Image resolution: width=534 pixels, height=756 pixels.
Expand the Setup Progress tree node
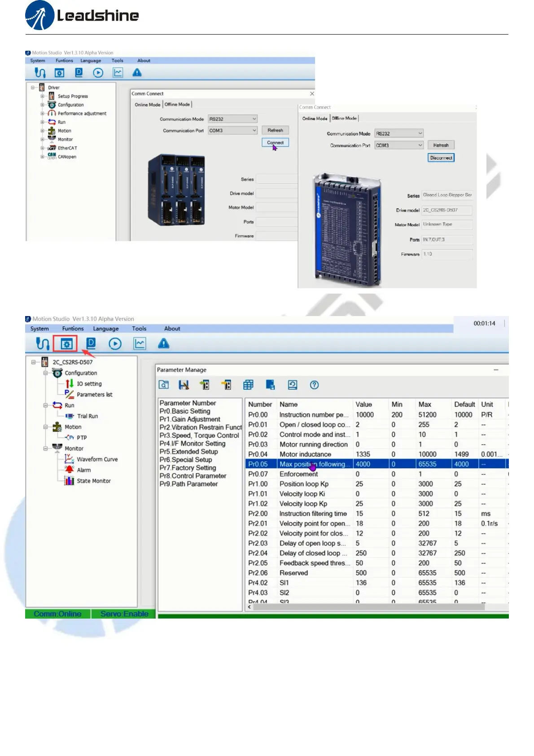[42, 96]
